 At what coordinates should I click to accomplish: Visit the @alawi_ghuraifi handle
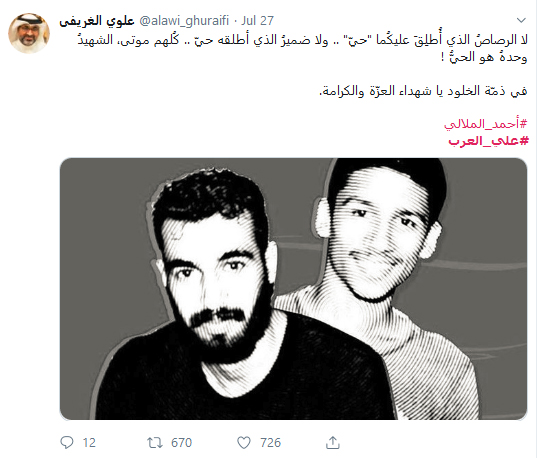tap(184, 21)
